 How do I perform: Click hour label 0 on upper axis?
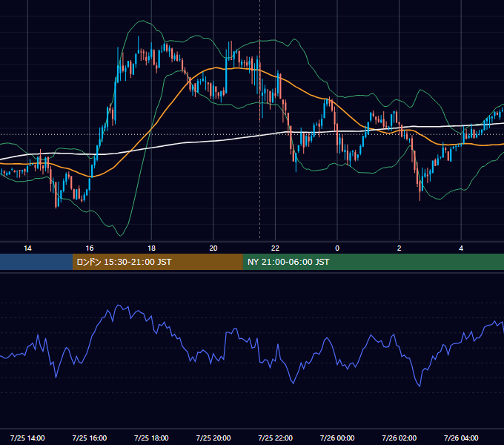pos(337,248)
